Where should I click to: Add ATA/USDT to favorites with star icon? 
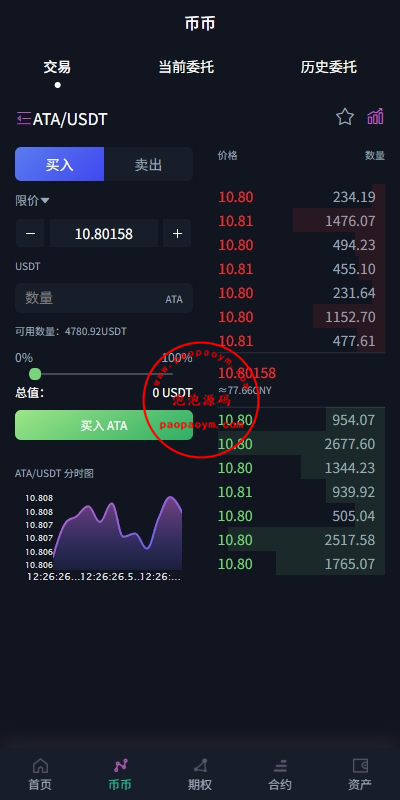click(x=345, y=117)
